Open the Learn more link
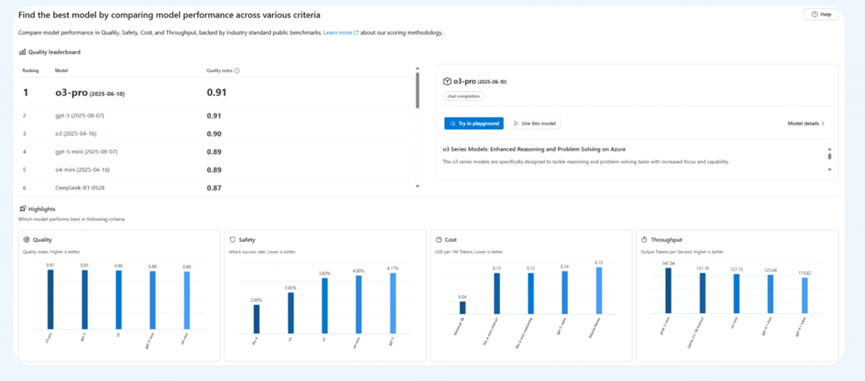This screenshot has height=381, width=865. coord(341,33)
